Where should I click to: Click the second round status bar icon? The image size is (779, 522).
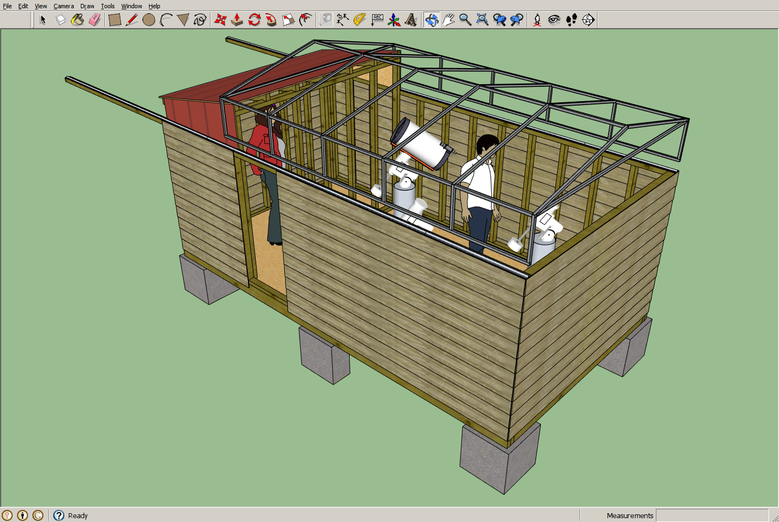(x=22, y=516)
